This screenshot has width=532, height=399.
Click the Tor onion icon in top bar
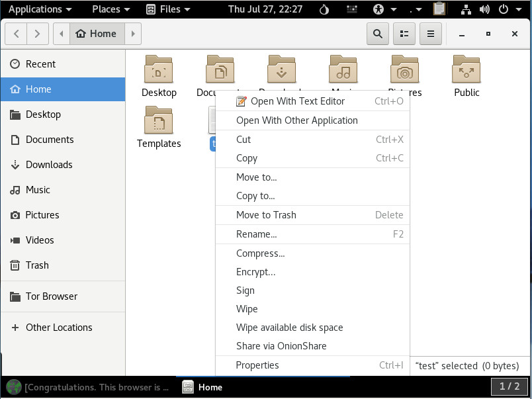(x=324, y=9)
